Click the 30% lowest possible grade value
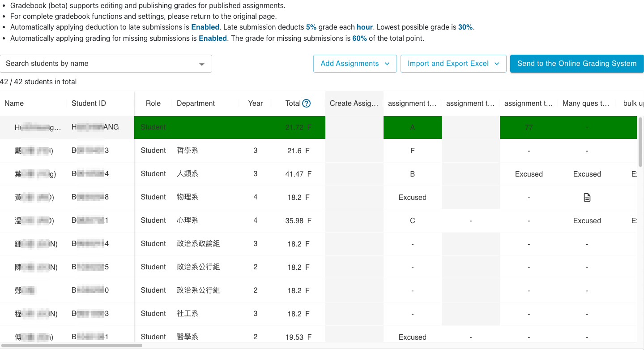 click(x=465, y=27)
